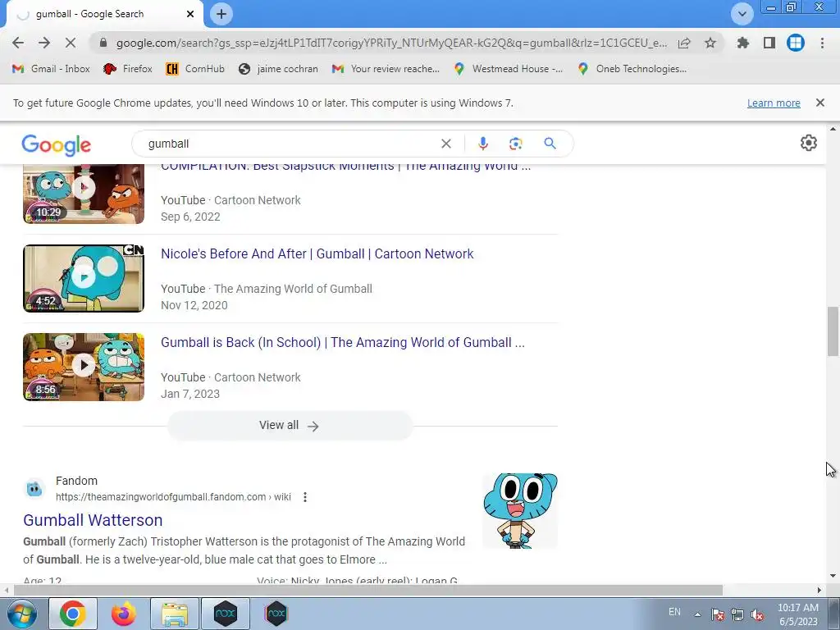Image resolution: width=840 pixels, height=630 pixels.
Task: Click the EN language indicator
Action: tap(674, 612)
